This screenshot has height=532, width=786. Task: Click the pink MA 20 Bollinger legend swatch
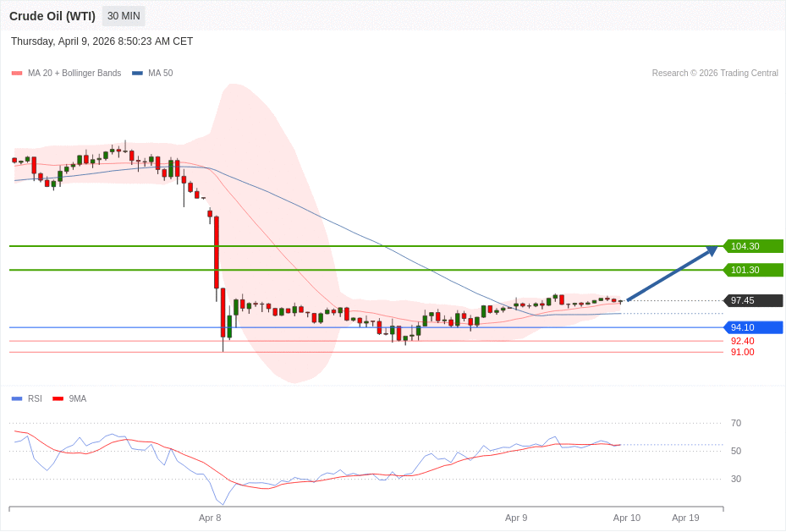pyautogui.click(x=17, y=74)
